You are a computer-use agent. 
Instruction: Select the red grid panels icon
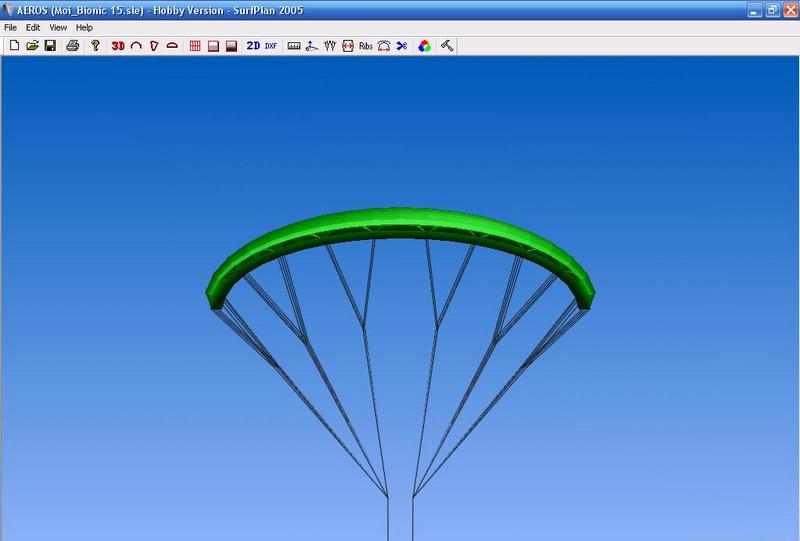[195, 46]
